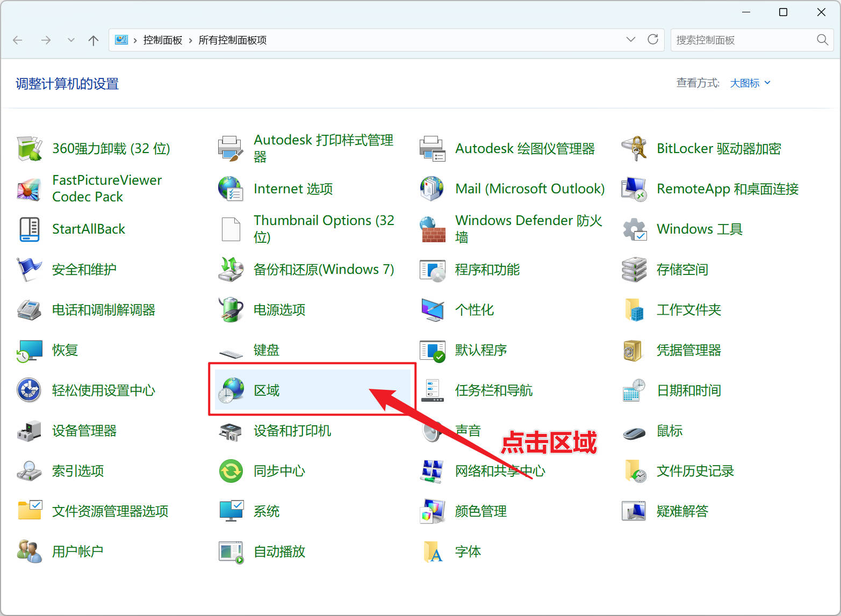Open the 自动播放 link

click(x=279, y=552)
